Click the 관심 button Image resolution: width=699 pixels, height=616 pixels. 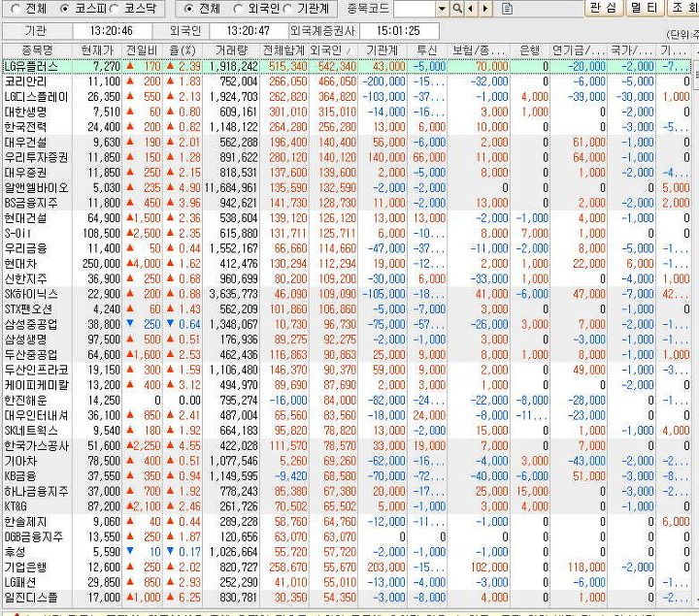(603, 8)
